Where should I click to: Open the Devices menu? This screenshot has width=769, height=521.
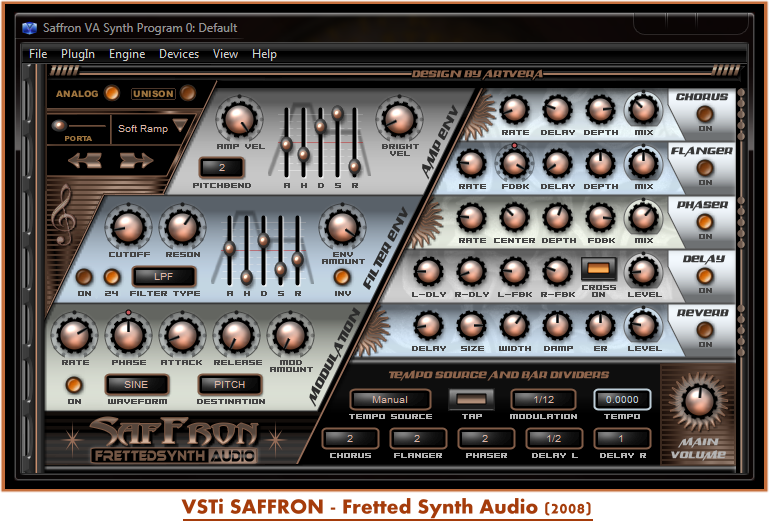point(179,54)
